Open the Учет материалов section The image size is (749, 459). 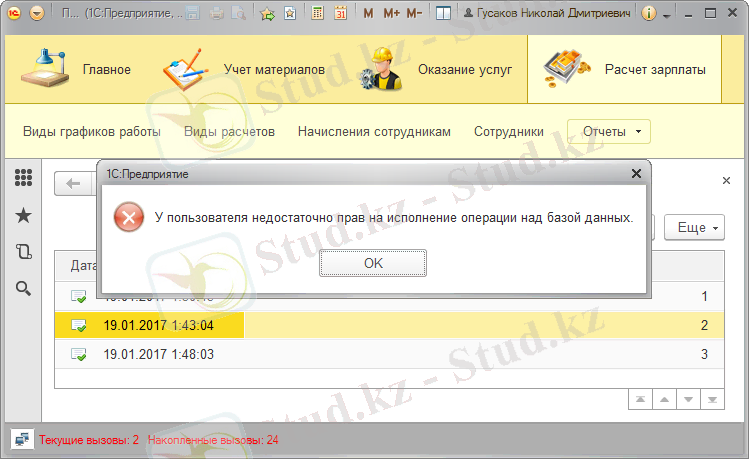tap(274, 70)
